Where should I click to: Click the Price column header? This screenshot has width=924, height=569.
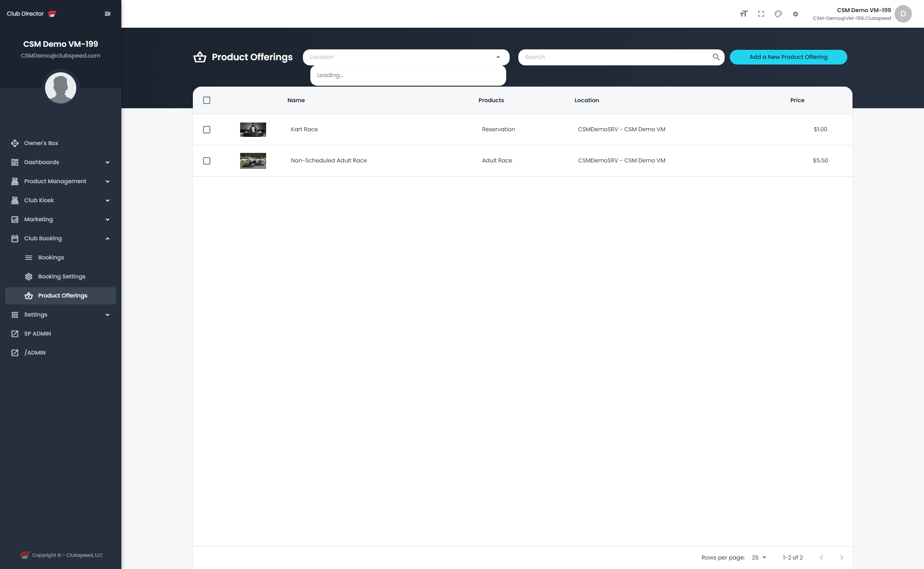[x=797, y=100]
